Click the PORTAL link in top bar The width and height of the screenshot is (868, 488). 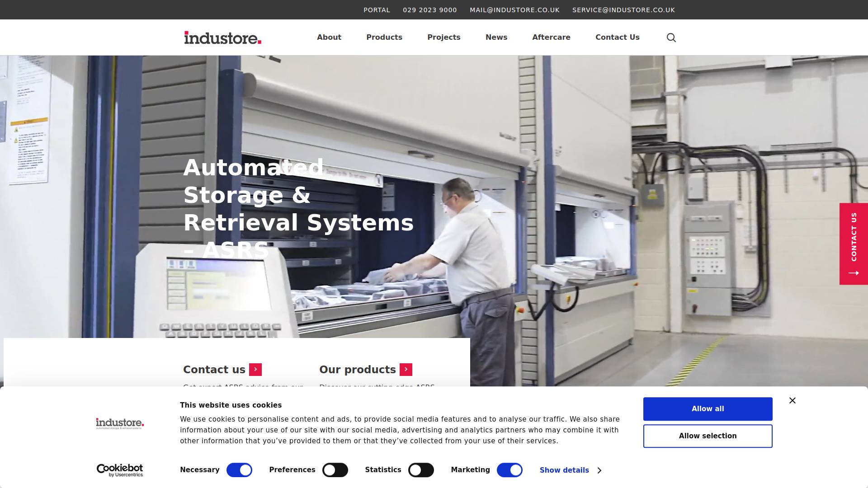click(377, 10)
